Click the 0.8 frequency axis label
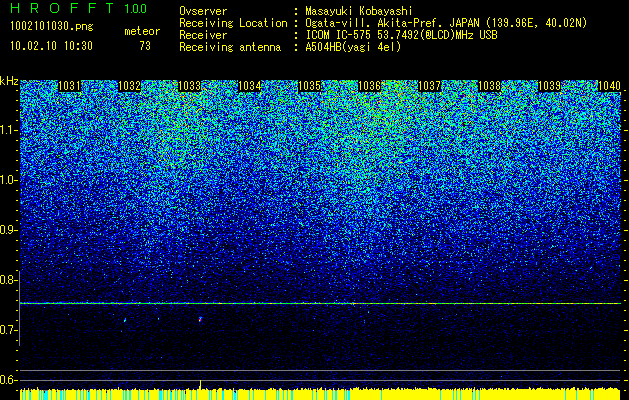This screenshot has height=400, width=629. click(x=8, y=280)
